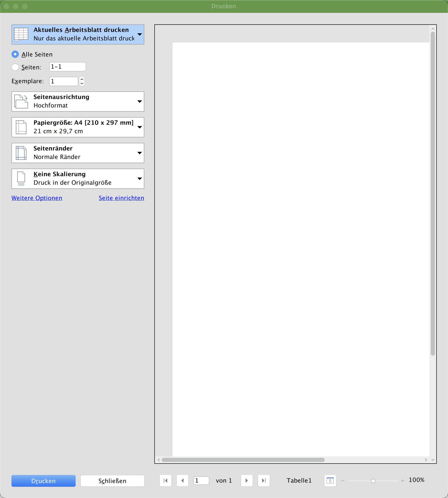
Task: Toggle the page margins view icon
Action: [330, 481]
